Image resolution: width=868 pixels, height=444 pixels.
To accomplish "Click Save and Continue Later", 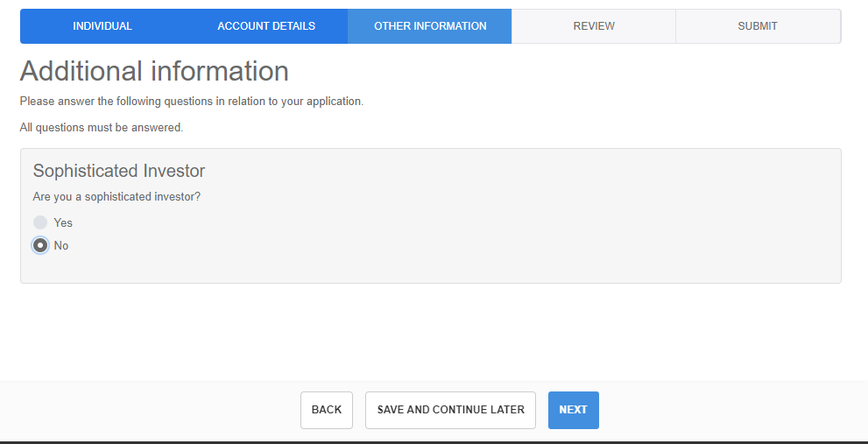I will pos(450,410).
